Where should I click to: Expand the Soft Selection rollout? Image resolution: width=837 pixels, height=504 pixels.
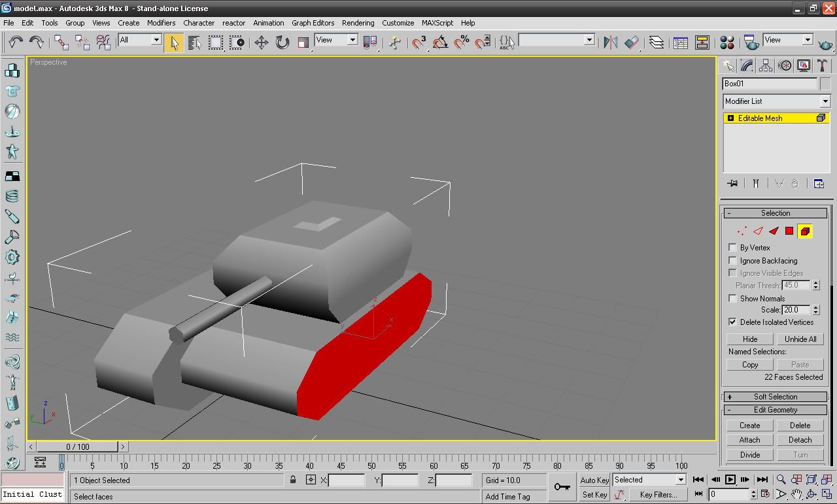(x=776, y=397)
